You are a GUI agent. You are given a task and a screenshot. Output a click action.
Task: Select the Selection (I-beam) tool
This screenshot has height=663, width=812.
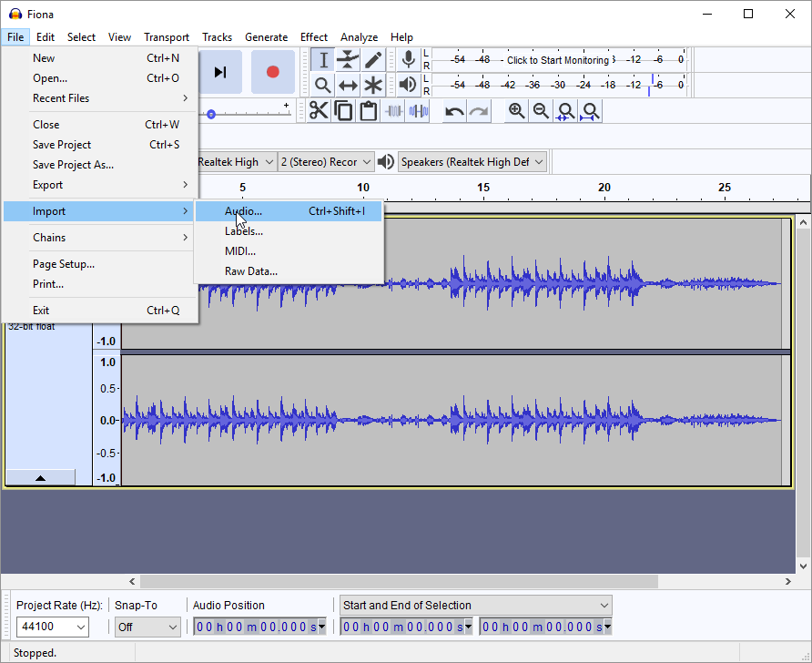coord(322,60)
